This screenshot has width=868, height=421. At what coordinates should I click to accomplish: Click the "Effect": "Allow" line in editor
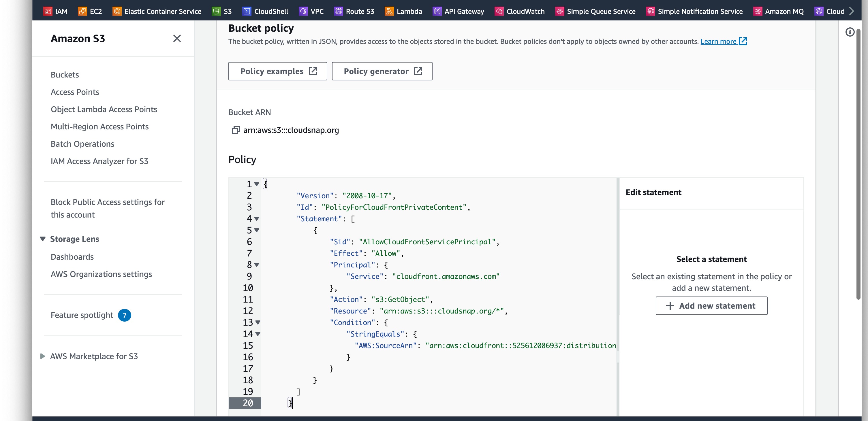point(367,253)
